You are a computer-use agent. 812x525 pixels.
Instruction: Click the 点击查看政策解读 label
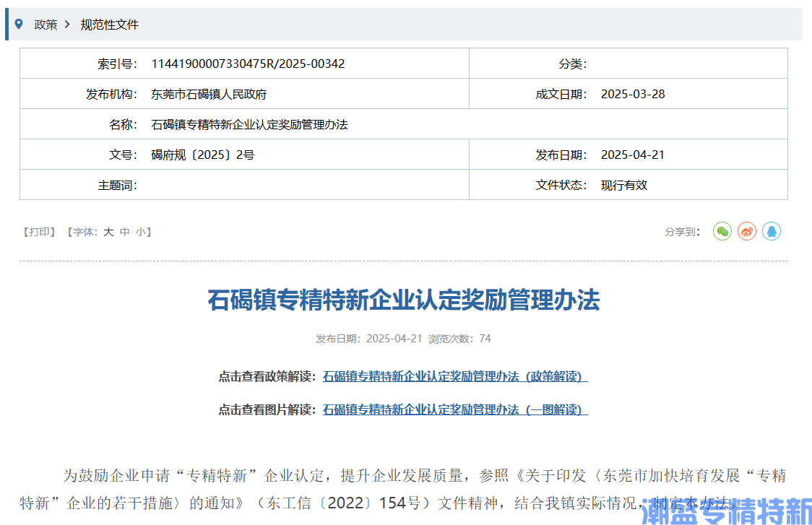pos(267,376)
